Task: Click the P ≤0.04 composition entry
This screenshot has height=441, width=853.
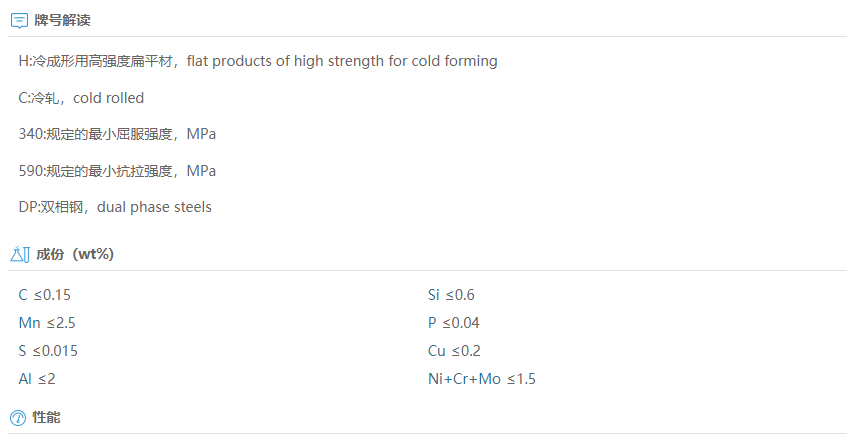Action: tap(454, 323)
